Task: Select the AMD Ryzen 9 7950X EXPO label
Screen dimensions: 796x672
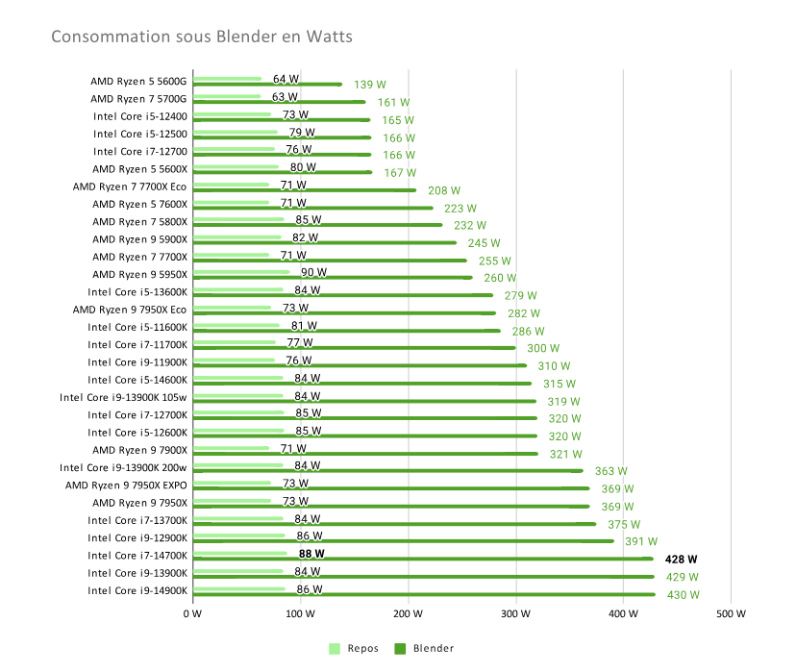Action: 126,485
